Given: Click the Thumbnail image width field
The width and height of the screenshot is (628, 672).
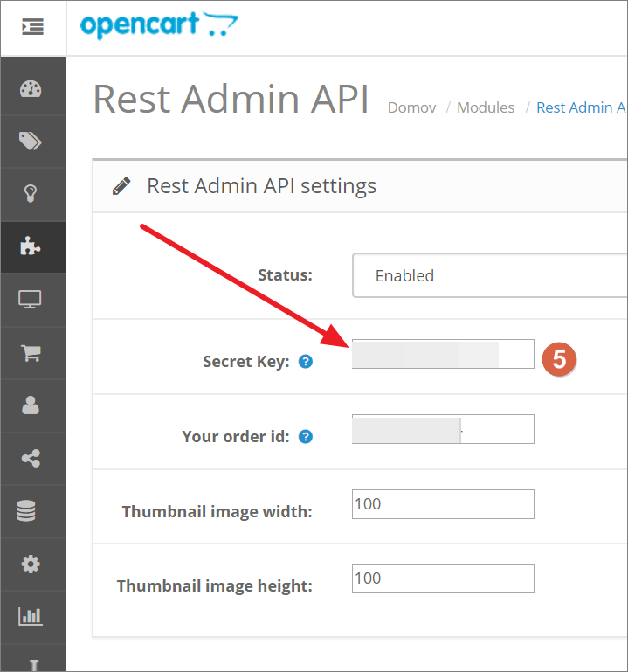Looking at the screenshot, I should click(x=443, y=504).
